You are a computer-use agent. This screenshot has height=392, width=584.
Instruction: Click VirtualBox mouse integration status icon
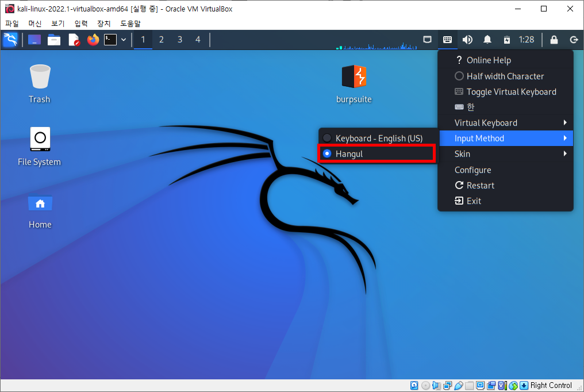513,386
